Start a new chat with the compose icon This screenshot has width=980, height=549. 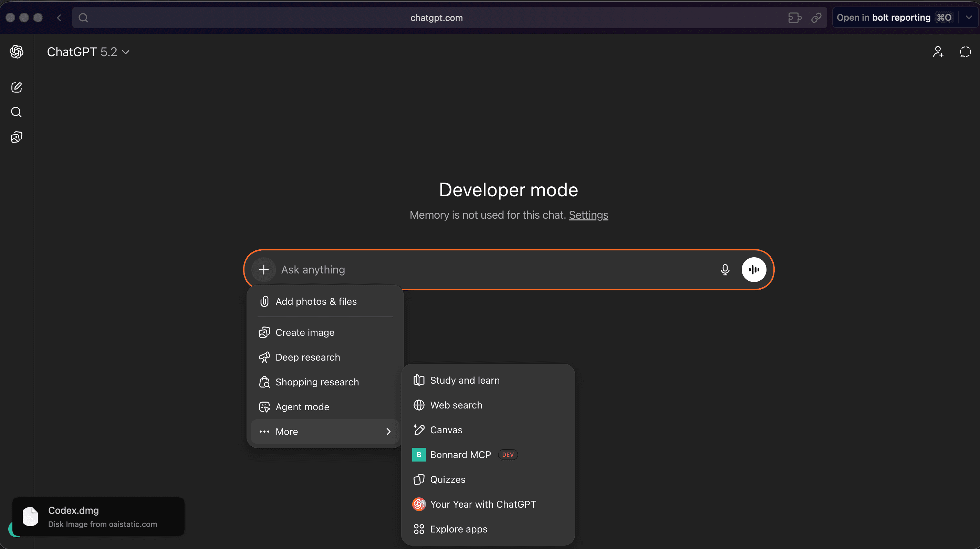pyautogui.click(x=17, y=87)
